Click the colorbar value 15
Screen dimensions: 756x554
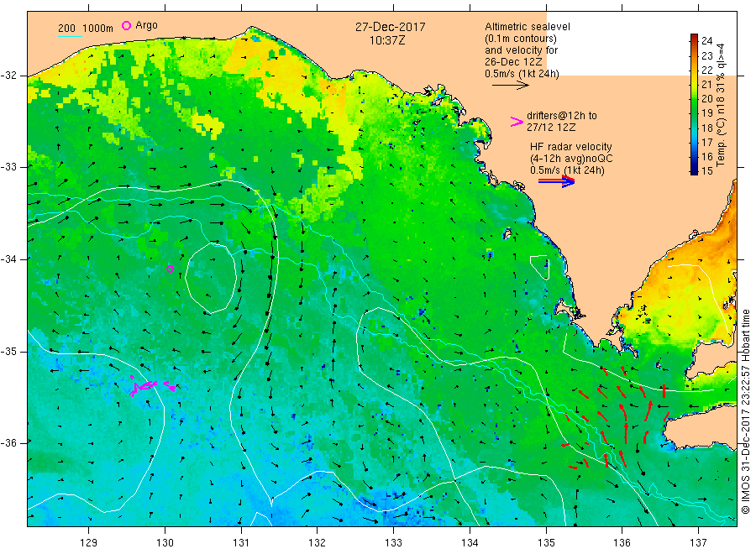point(706,171)
